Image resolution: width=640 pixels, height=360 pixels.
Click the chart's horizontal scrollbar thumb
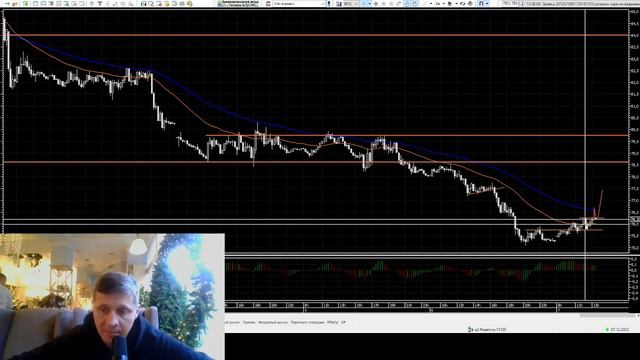coord(609,315)
